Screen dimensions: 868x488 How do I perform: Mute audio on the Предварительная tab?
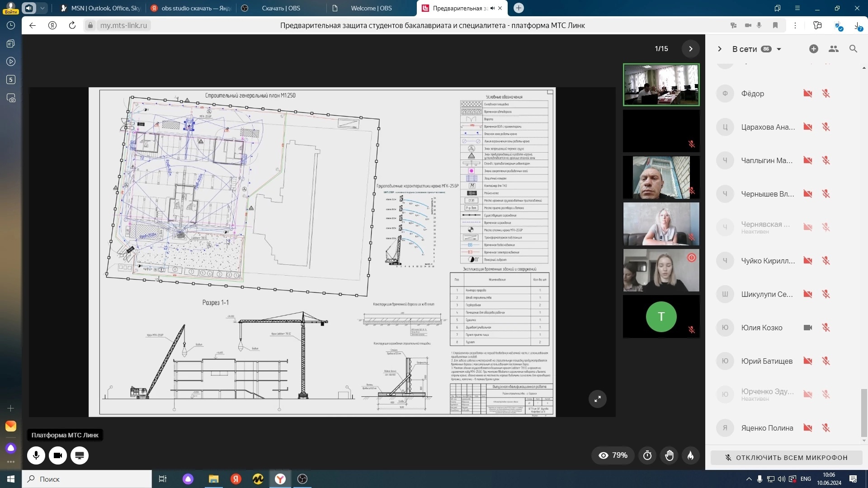[492, 8]
